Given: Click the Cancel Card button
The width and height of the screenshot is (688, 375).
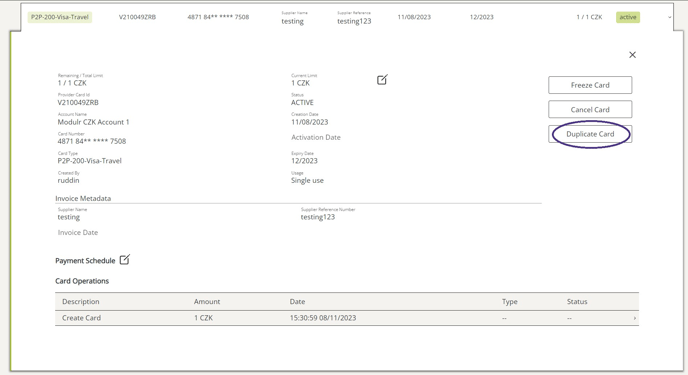Looking at the screenshot, I should coord(590,110).
